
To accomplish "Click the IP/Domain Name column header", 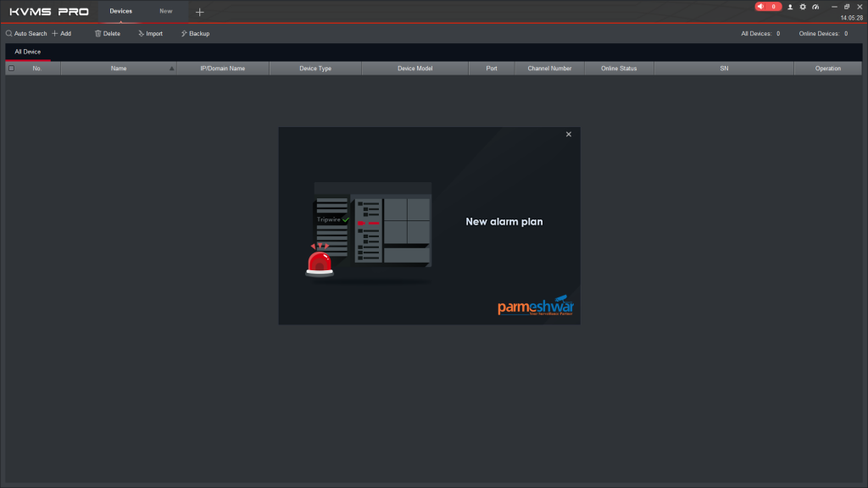I will [x=222, y=69].
